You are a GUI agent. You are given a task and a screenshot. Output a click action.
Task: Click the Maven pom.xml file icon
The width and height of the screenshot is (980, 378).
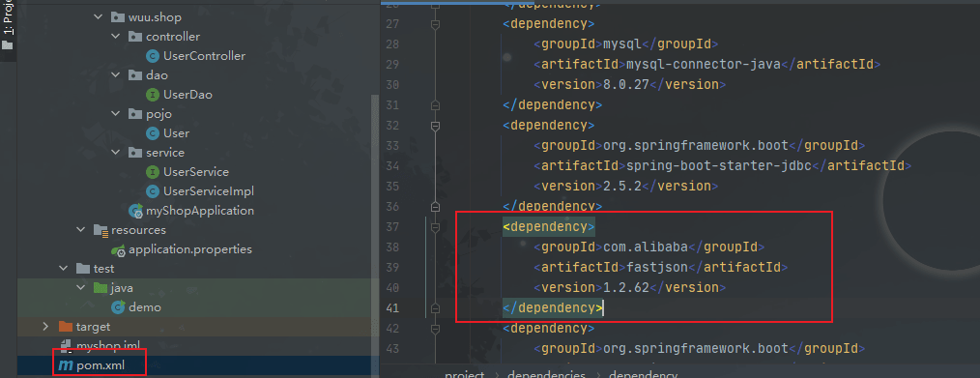tap(65, 365)
